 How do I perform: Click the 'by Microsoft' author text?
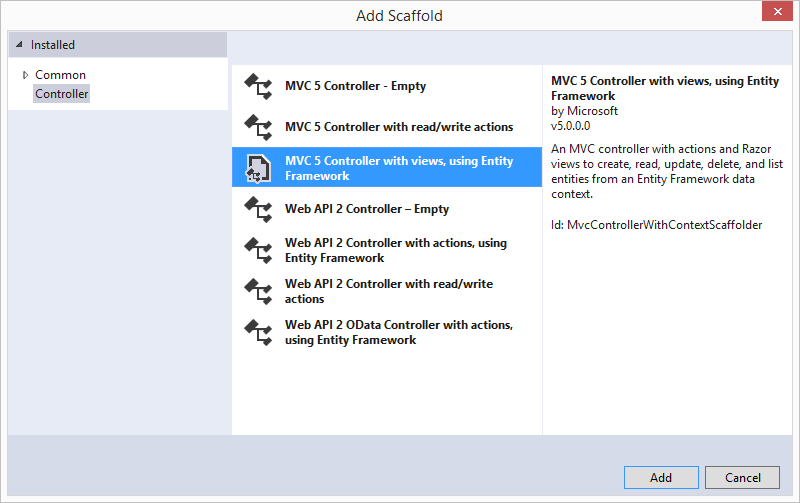tap(584, 111)
